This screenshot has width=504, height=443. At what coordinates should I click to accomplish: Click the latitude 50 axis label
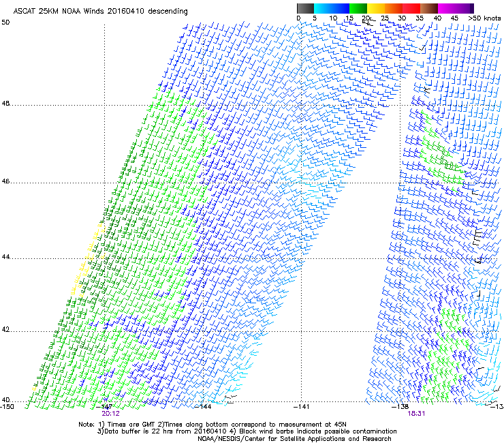(5, 22)
